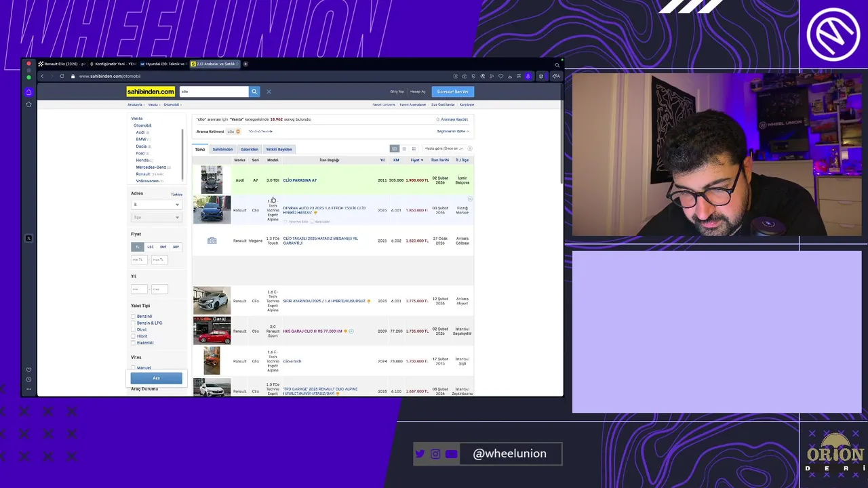868x488 pixels.
Task: Open the sort order dropdown
Action: [444, 148]
